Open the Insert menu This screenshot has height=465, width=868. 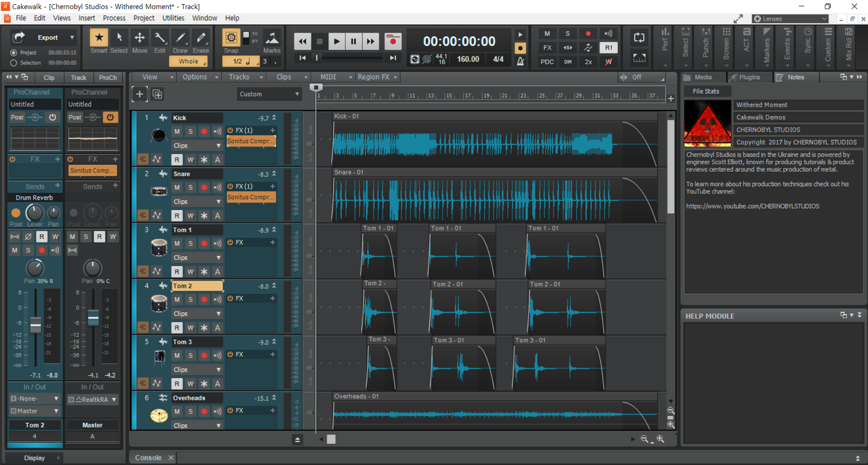click(x=87, y=18)
